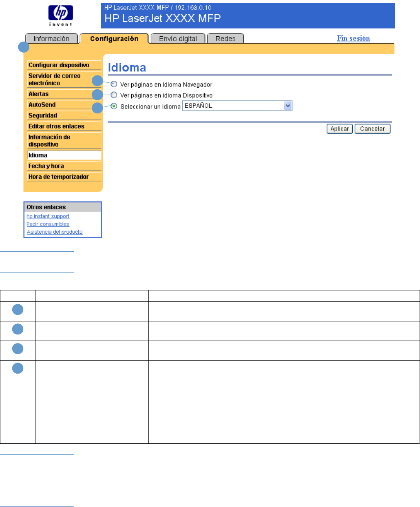This screenshot has width=420, height=507.
Task: Click the Fin sesión link
Action: pyautogui.click(x=354, y=38)
